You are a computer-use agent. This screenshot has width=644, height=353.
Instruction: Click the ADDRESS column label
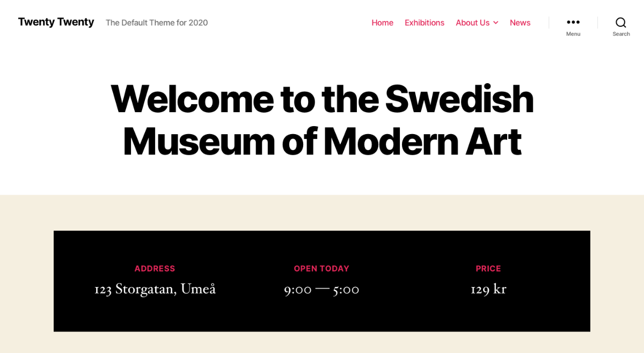click(155, 268)
